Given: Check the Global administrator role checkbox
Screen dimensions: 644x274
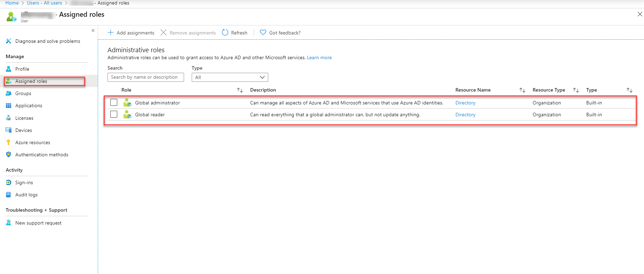Looking at the screenshot, I should coord(114,103).
